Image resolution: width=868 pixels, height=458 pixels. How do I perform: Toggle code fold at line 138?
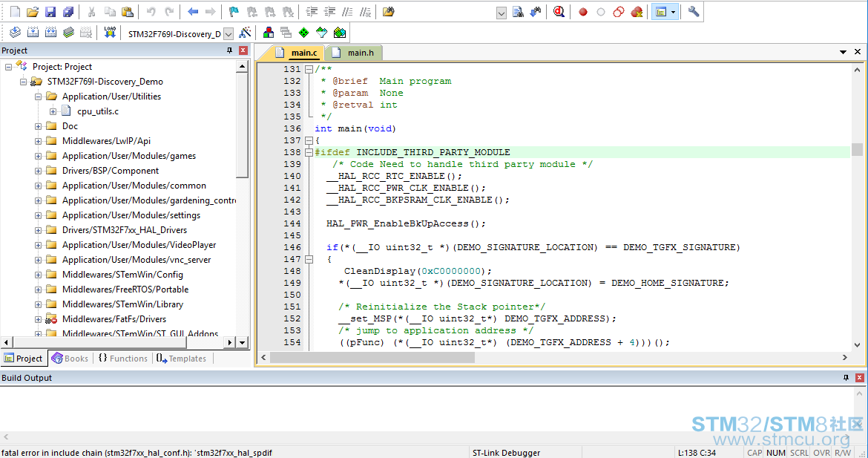(x=309, y=152)
